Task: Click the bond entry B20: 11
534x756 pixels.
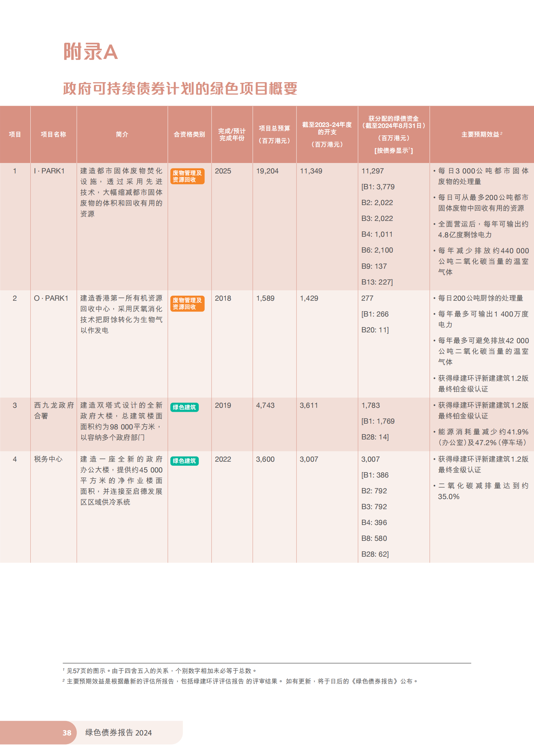Action: point(375,330)
